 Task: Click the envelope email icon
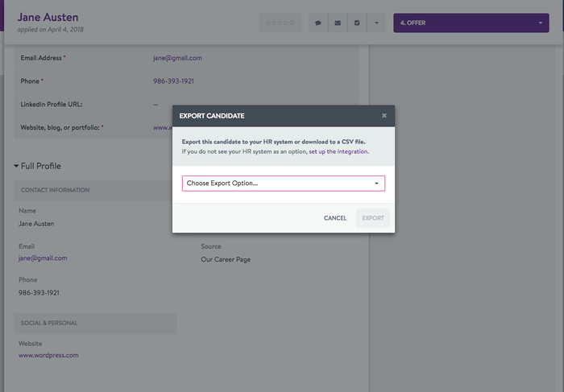[x=338, y=23]
